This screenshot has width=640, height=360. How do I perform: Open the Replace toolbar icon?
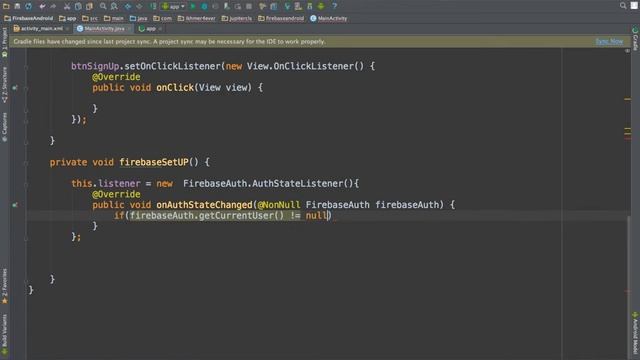(x=114, y=6)
